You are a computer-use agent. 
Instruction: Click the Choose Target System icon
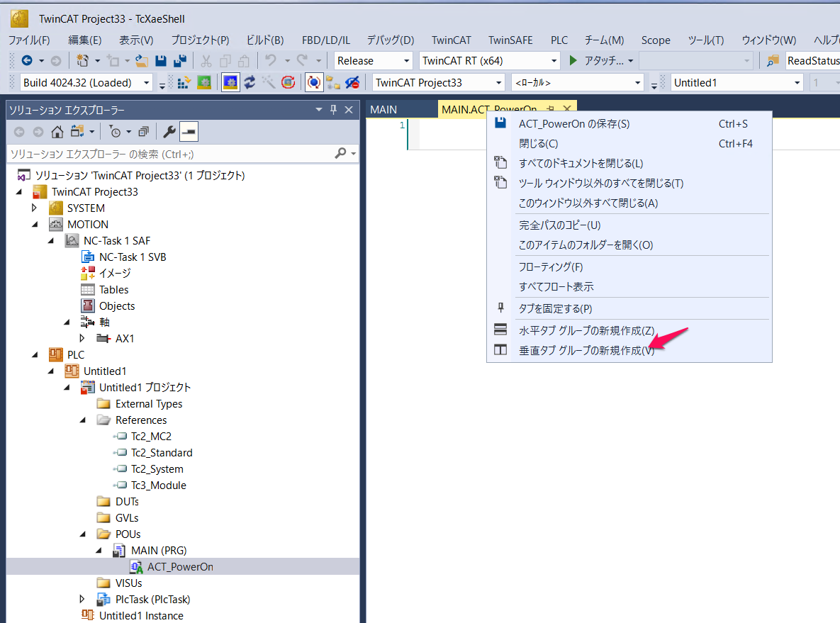point(333,82)
